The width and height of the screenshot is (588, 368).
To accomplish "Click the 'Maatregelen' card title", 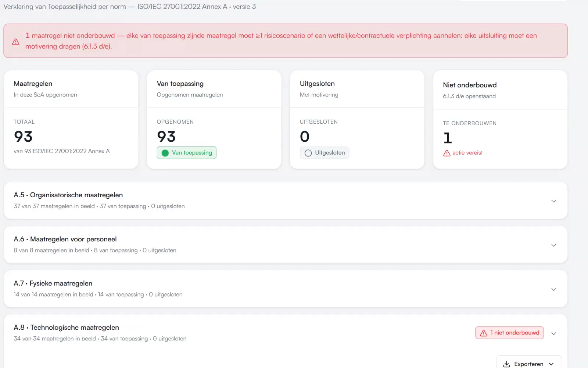I will [33, 84].
